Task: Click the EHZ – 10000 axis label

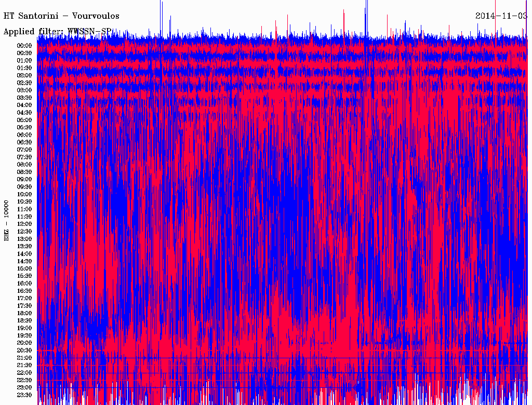Action: 7,220
